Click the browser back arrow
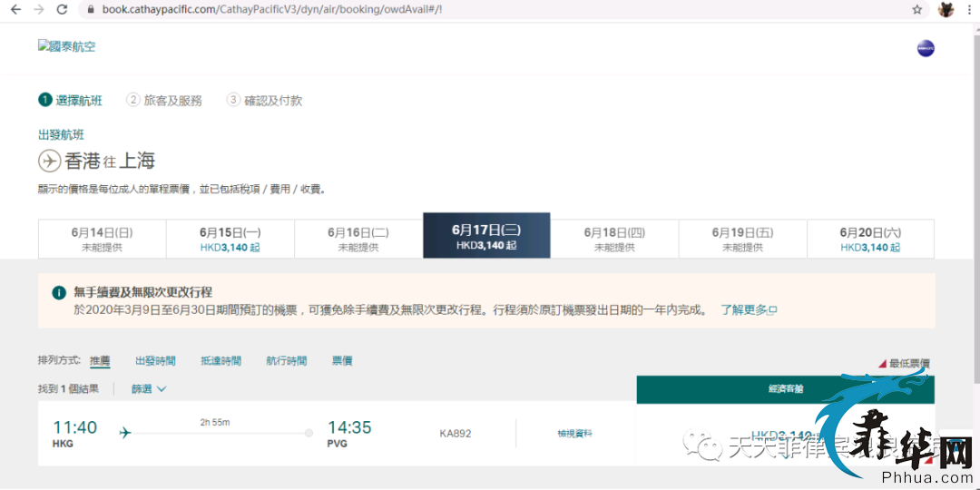 pyautogui.click(x=16, y=9)
